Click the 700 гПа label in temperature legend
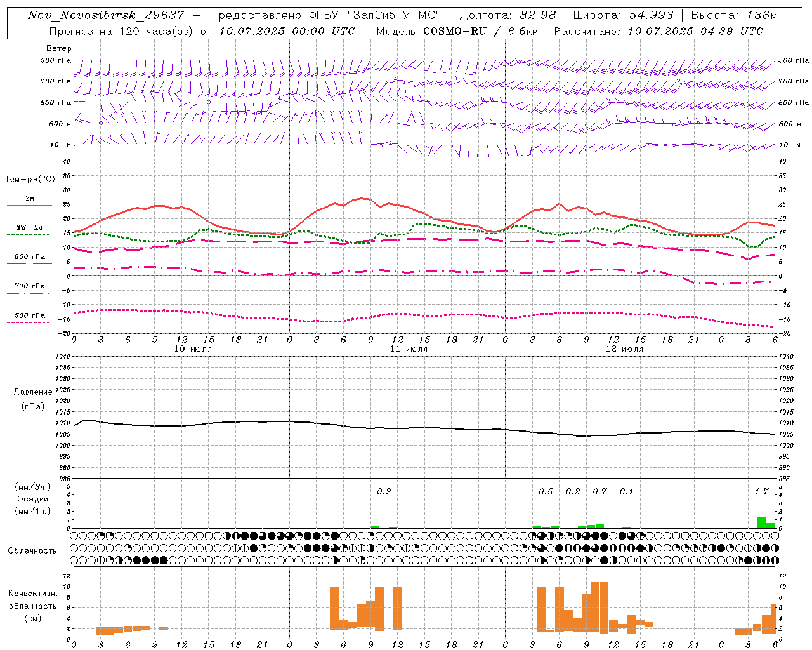The height and width of the screenshot is (650, 812). (30, 286)
